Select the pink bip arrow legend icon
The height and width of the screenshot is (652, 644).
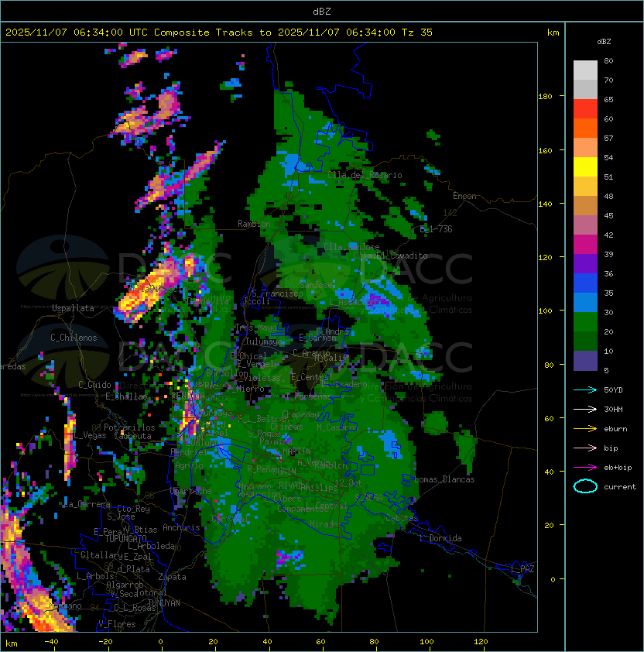(585, 448)
